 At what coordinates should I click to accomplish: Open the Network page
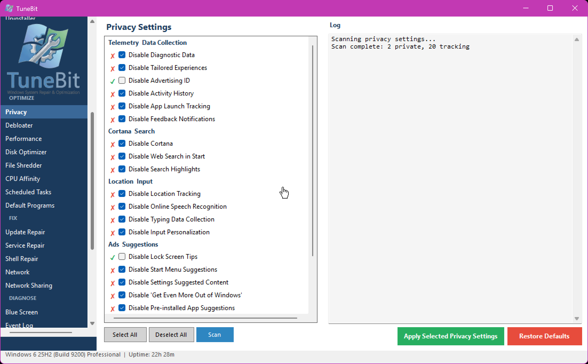(44, 272)
